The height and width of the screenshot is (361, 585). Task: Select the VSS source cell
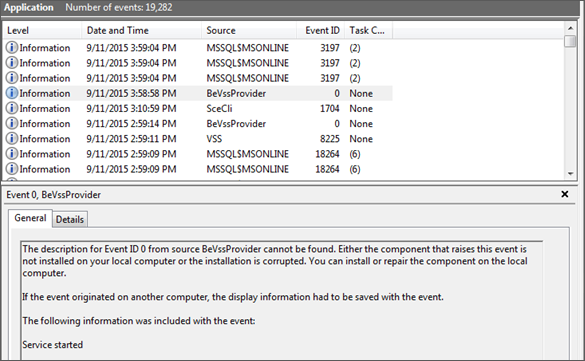214,139
